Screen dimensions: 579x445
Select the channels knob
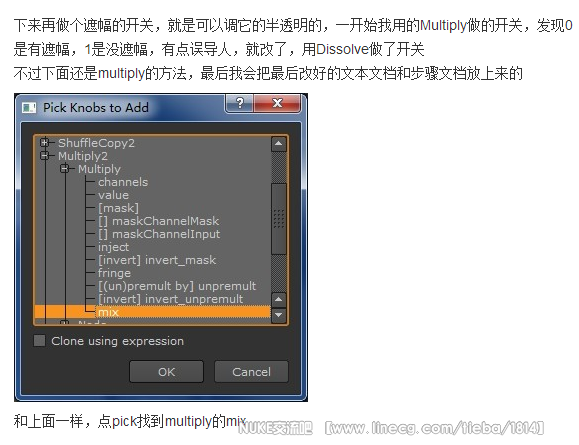[x=123, y=182]
